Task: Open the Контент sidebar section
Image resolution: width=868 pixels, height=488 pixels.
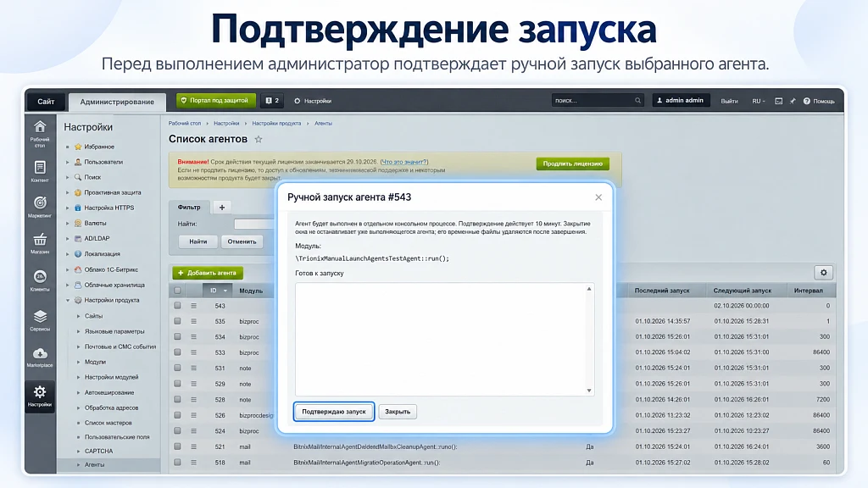Action: tap(40, 171)
